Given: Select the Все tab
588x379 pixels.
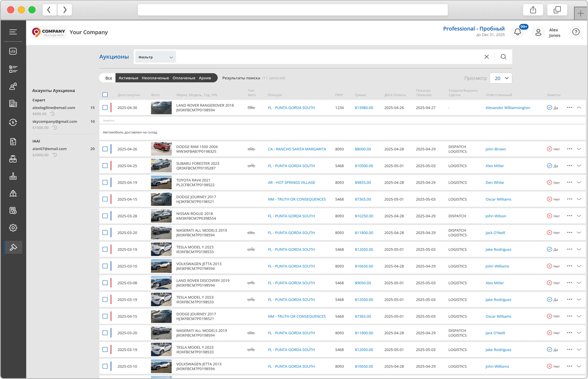Looking at the screenshot, I should coord(109,78).
